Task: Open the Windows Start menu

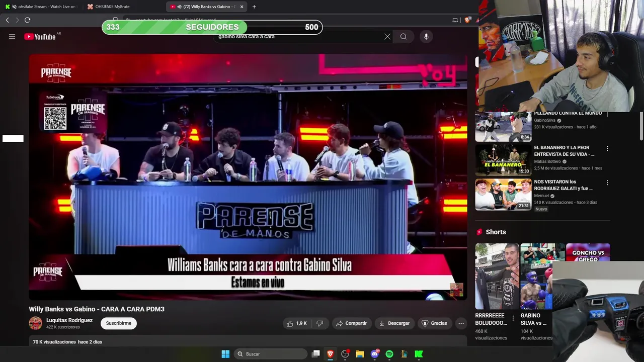Action: pos(225,354)
